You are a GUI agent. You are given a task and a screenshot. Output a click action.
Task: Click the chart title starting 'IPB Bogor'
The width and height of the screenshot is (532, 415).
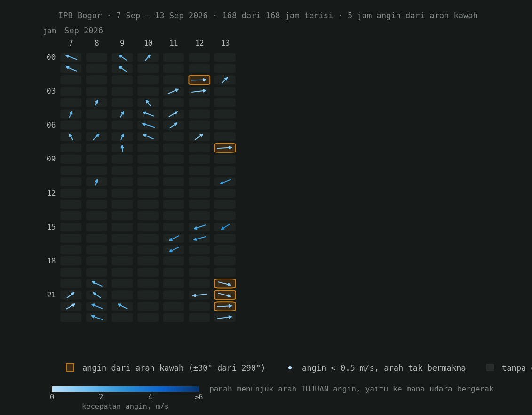pos(268,16)
